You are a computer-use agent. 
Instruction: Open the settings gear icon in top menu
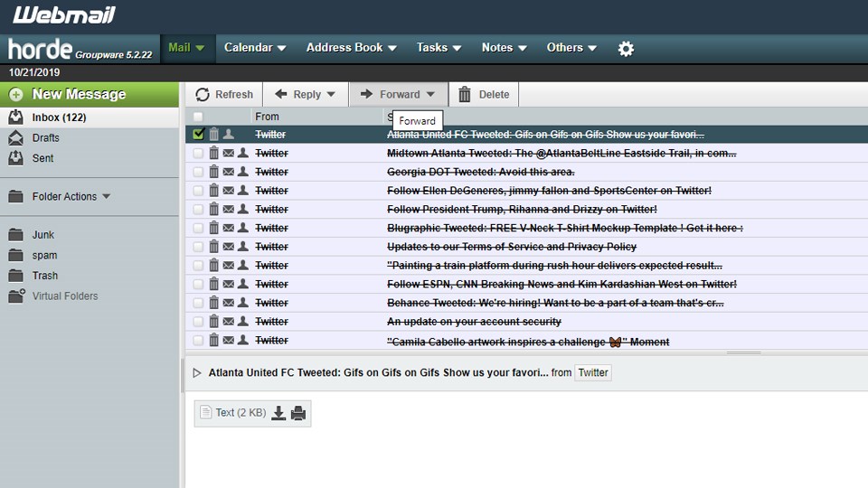[626, 49]
